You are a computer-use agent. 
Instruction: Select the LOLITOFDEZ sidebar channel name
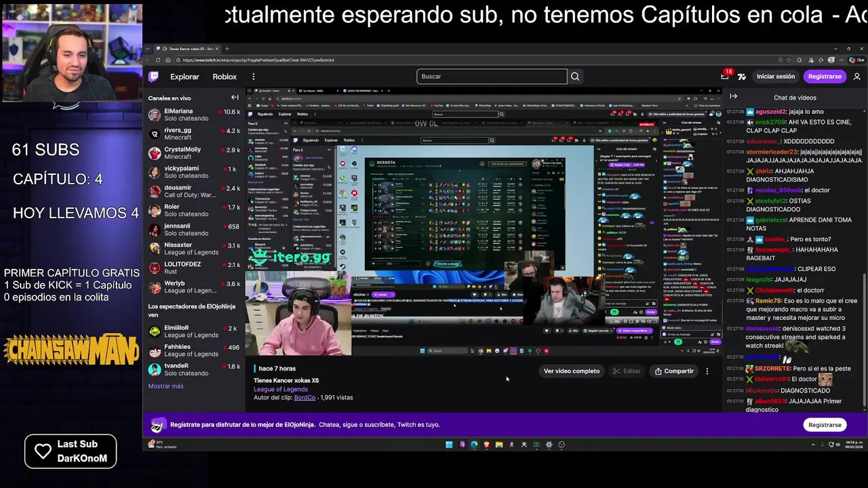[182, 264]
